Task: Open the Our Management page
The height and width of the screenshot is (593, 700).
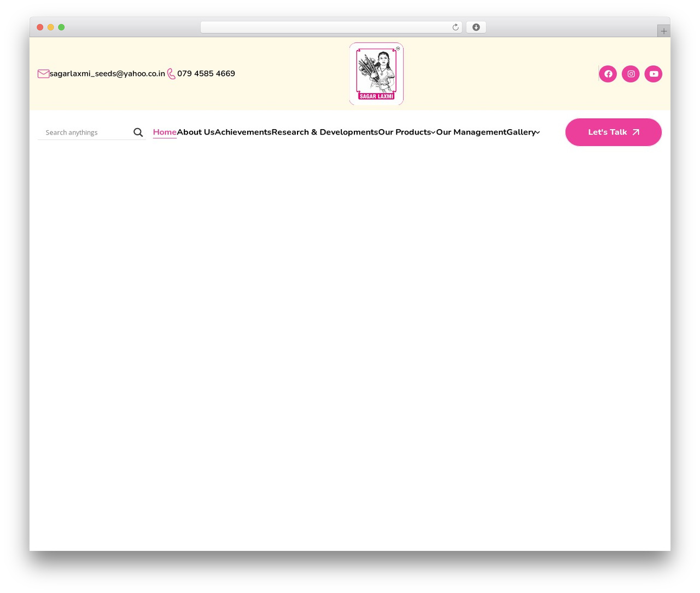Action: pyautogui.click(x=471, y=132)
